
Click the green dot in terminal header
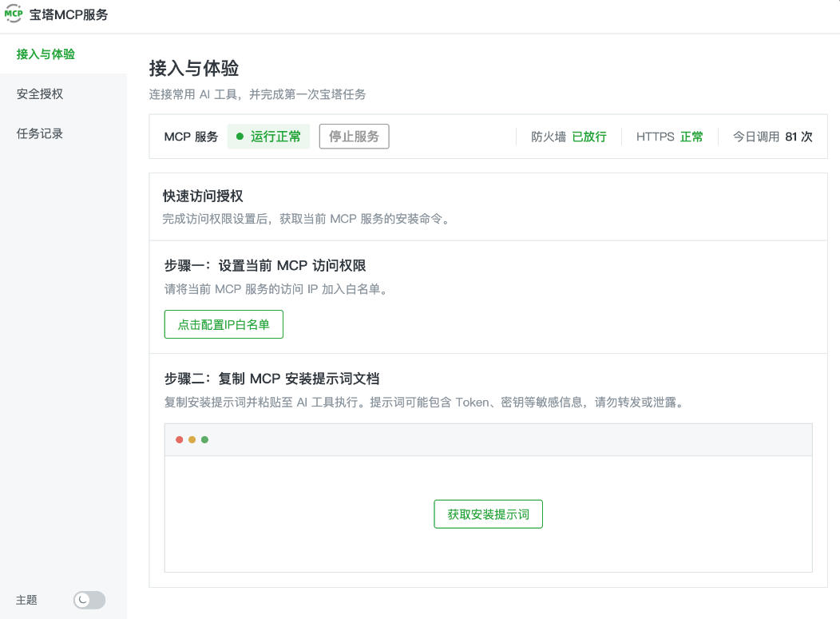[x=204, y=439]
